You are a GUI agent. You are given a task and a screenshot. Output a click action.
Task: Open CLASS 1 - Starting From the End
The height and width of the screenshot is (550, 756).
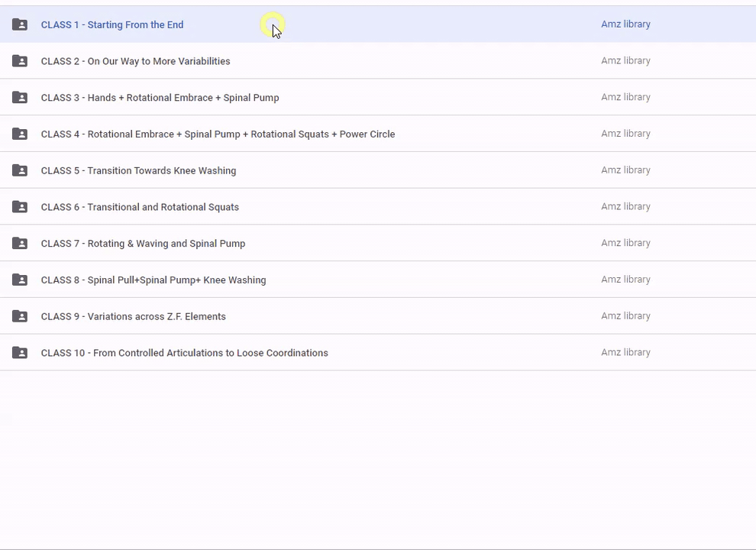point(112,24)
